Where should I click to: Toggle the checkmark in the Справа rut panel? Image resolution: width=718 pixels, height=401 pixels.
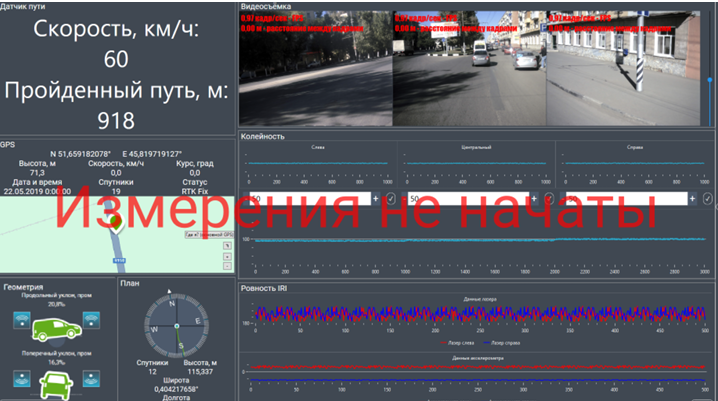point(707,199)
